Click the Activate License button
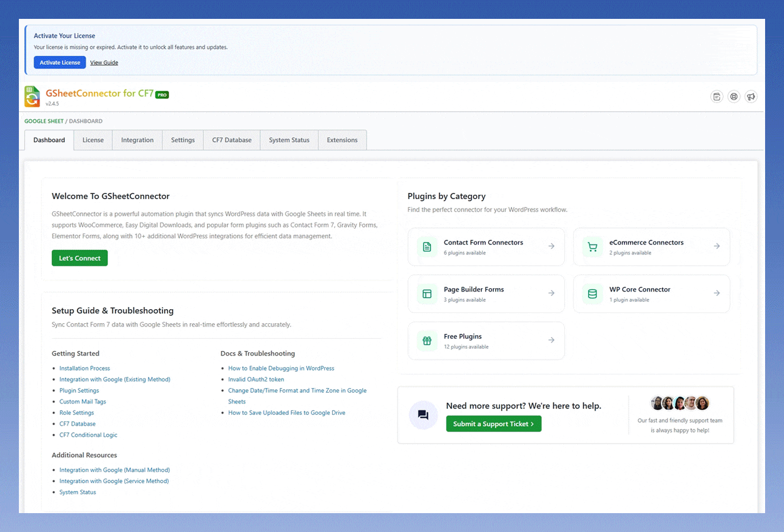Viewport: 784px width, 532px height. click(x=60, y=63)
